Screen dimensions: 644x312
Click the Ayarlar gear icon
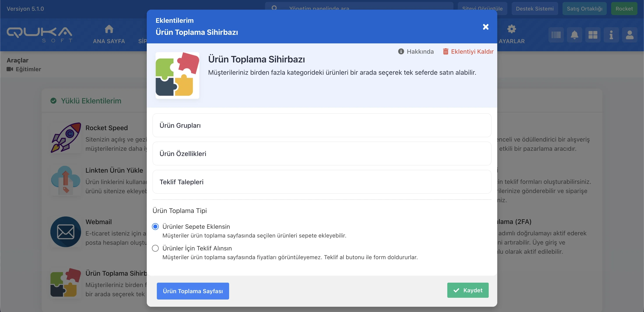(x=511, y=29)
